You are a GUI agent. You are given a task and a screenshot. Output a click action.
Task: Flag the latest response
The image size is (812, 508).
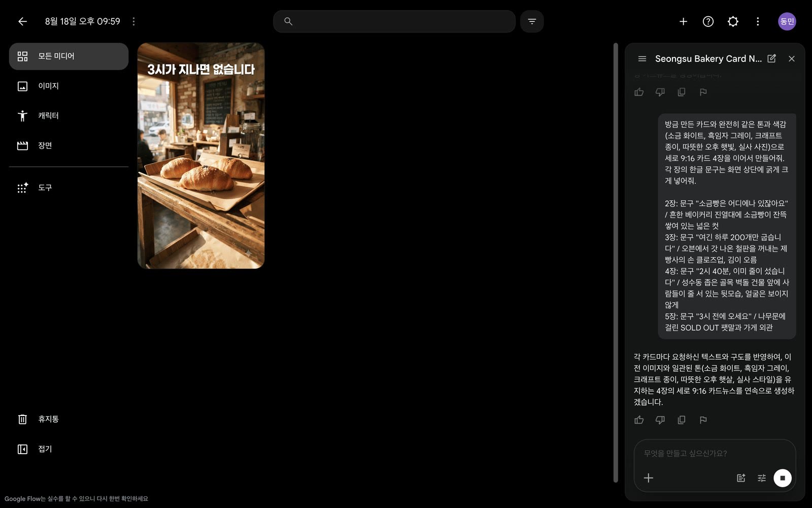point(703,420)
